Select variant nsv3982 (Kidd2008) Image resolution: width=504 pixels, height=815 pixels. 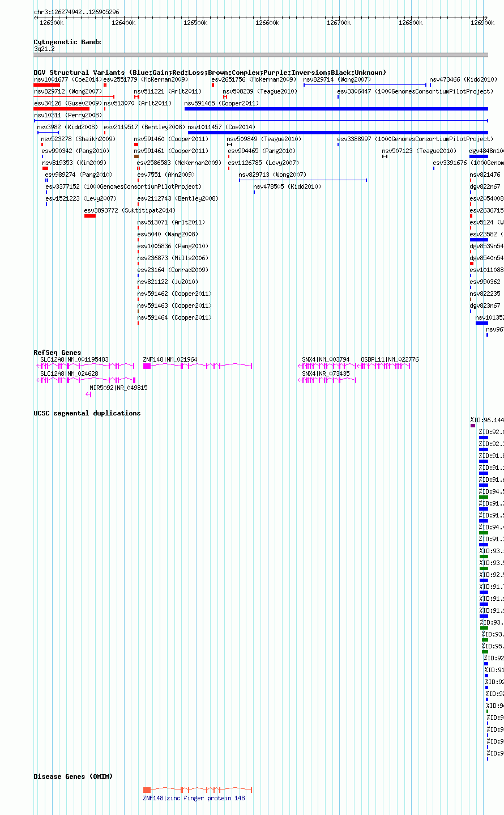coord(67,127)
